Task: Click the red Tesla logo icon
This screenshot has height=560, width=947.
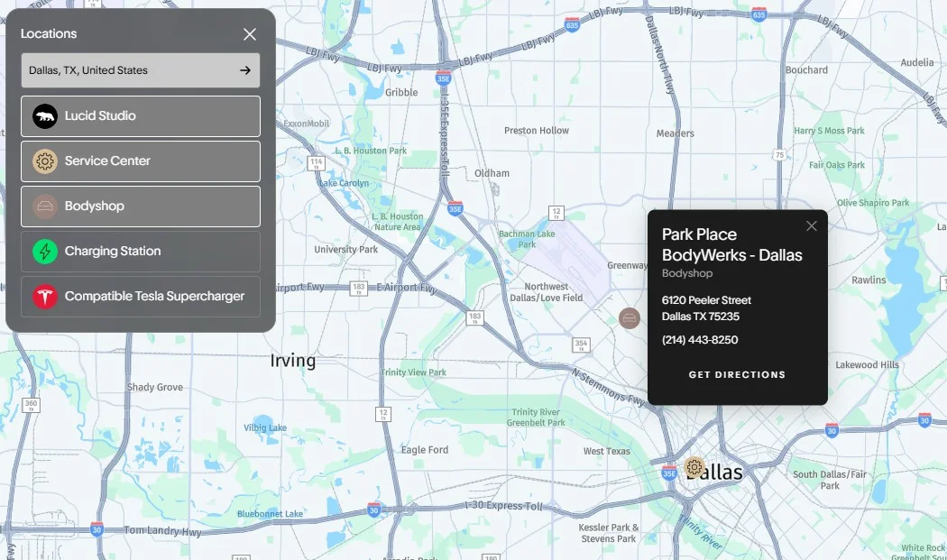Action: [45, 297]
